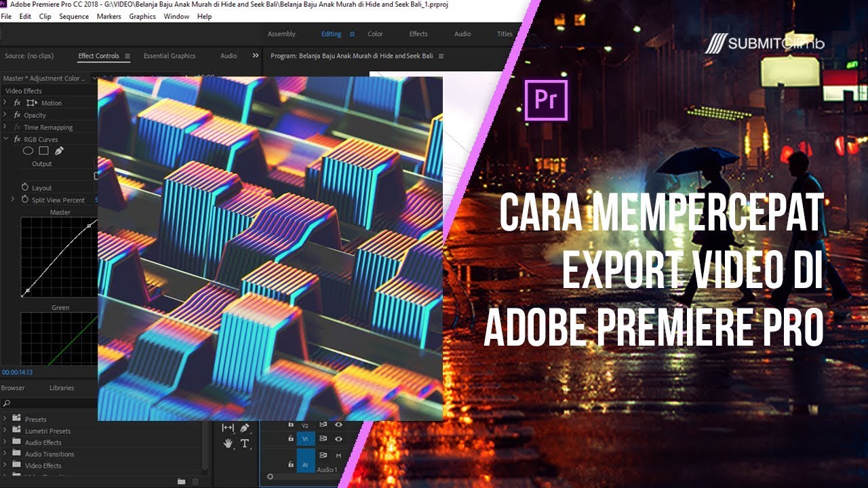Show hidden panel tabs via the double-chevron
868x488 pixels.
pos(256,56)
